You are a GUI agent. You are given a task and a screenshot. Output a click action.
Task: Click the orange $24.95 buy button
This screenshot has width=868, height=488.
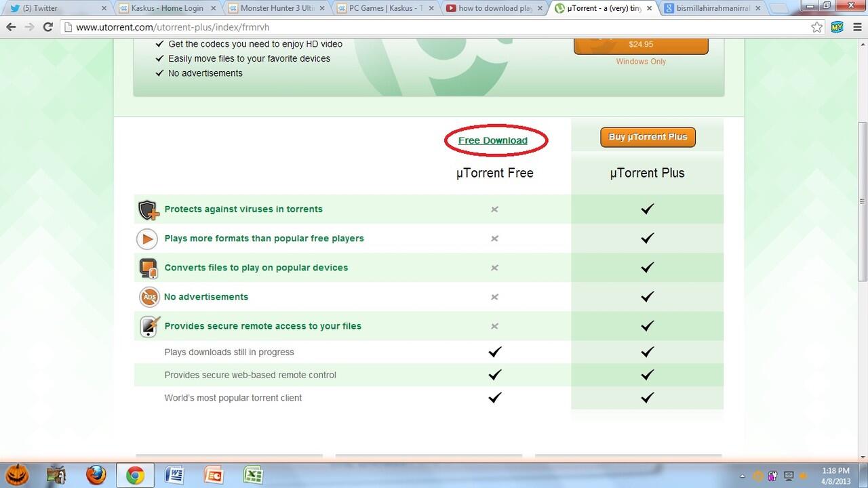pyautogui.click(x=641, y=45)
